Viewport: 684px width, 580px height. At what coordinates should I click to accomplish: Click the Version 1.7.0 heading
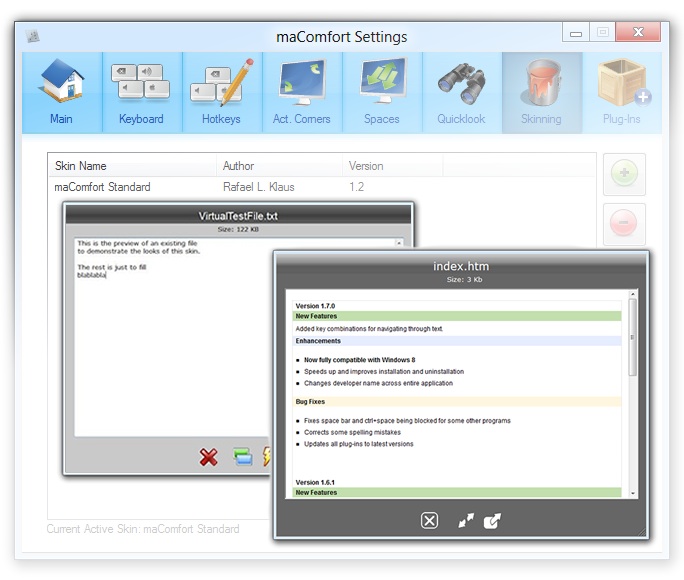[x=315, y=306]
